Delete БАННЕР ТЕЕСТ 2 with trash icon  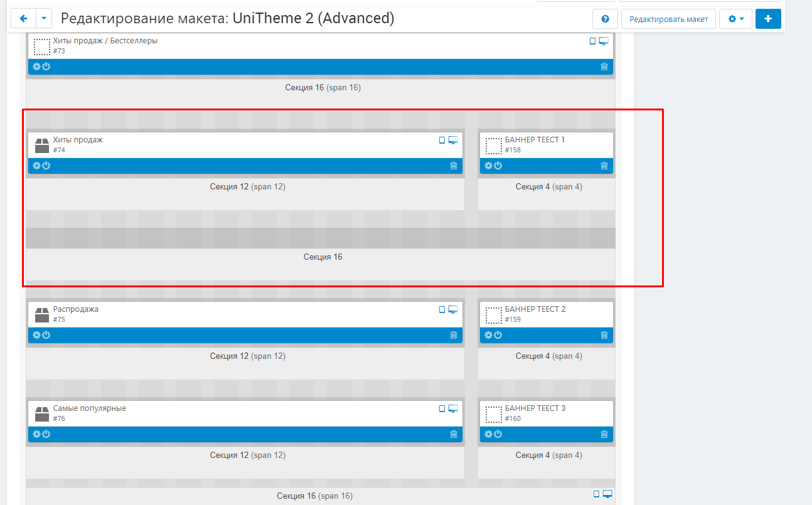pos(604,335)
